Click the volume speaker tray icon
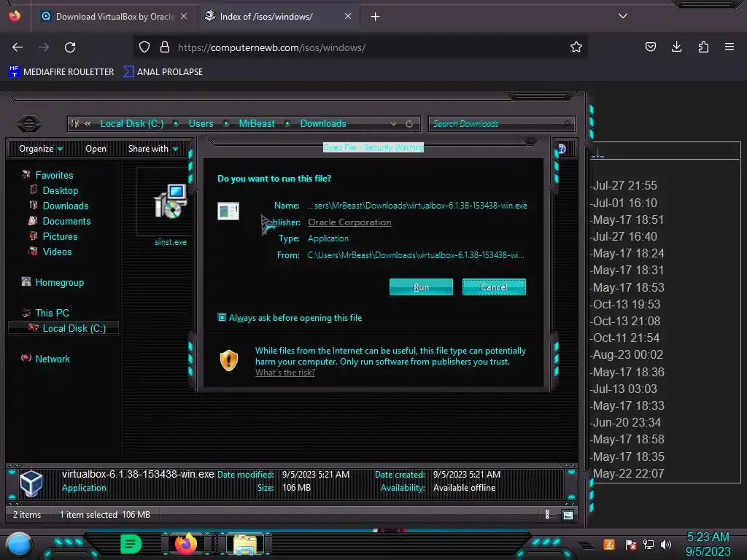 (666, 544)
